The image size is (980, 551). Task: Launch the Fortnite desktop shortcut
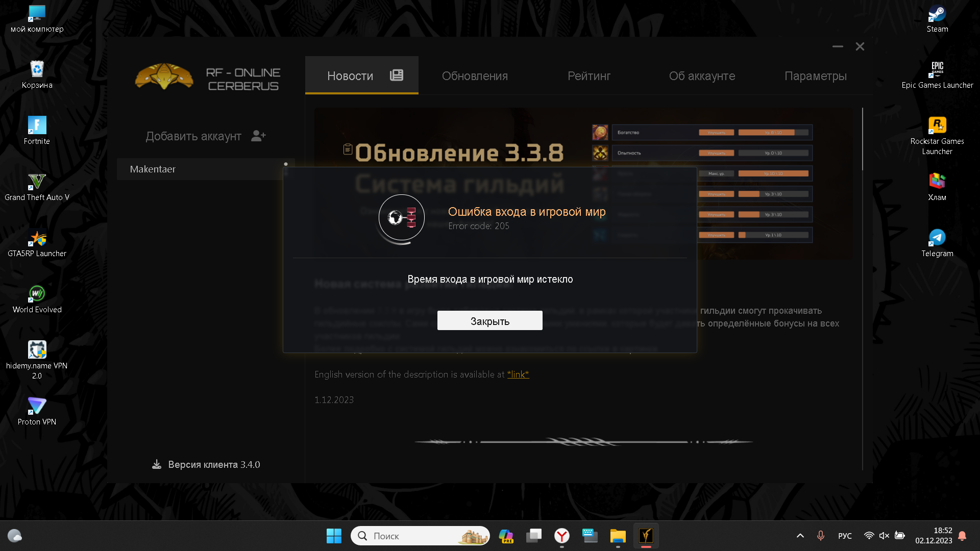(37, 131)
